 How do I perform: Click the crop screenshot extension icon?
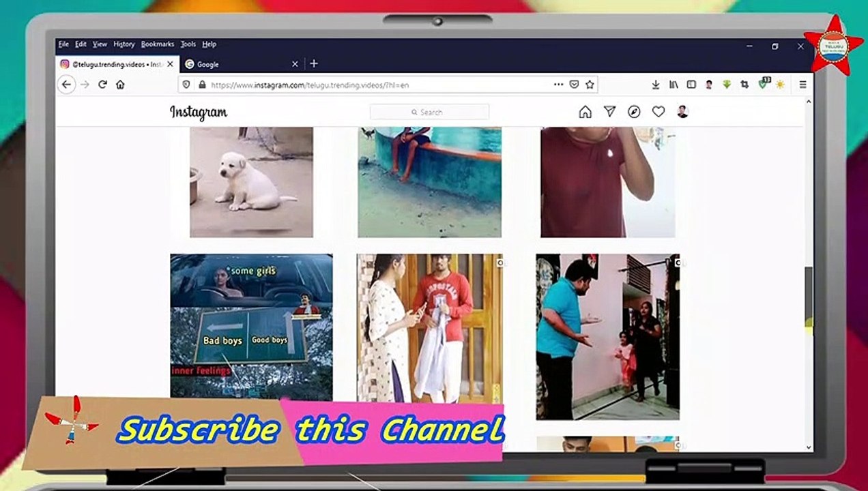tap(744, 85)
